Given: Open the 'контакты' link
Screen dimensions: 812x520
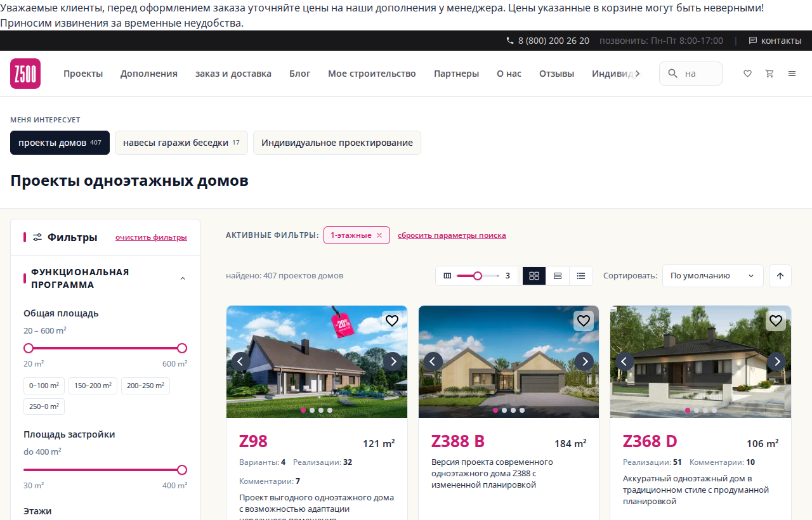Looking at the screenshot, I should 775,41.
